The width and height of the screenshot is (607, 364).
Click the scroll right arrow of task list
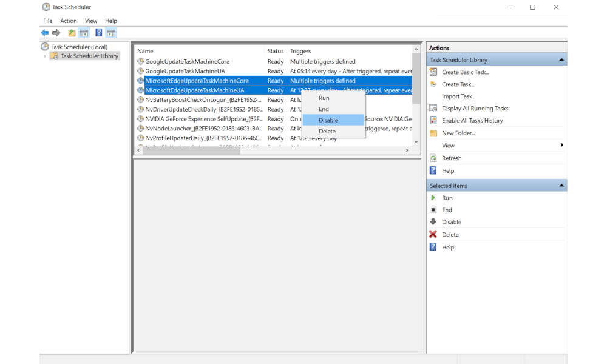407,150
